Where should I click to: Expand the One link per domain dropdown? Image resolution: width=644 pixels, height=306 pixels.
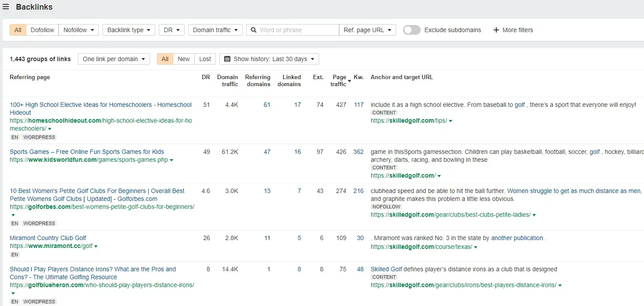(113, 59)
